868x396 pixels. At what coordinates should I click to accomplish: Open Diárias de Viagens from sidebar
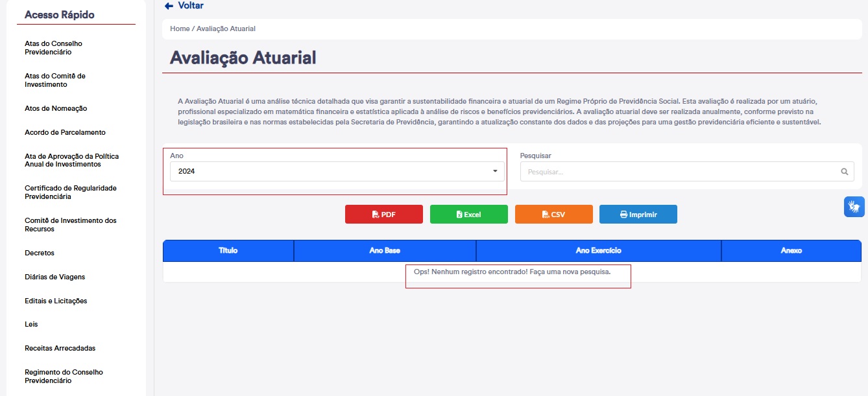tap(54, 277)
